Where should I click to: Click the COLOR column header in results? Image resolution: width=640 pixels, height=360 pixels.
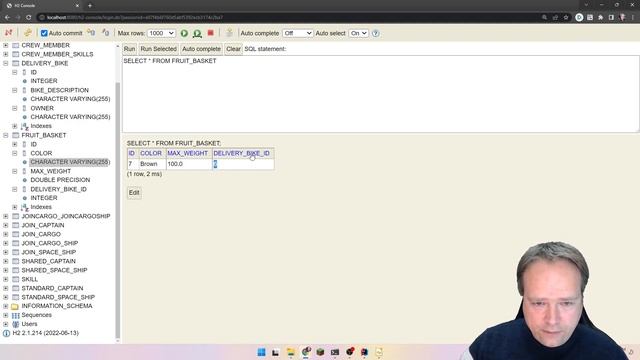pos(151,153)
